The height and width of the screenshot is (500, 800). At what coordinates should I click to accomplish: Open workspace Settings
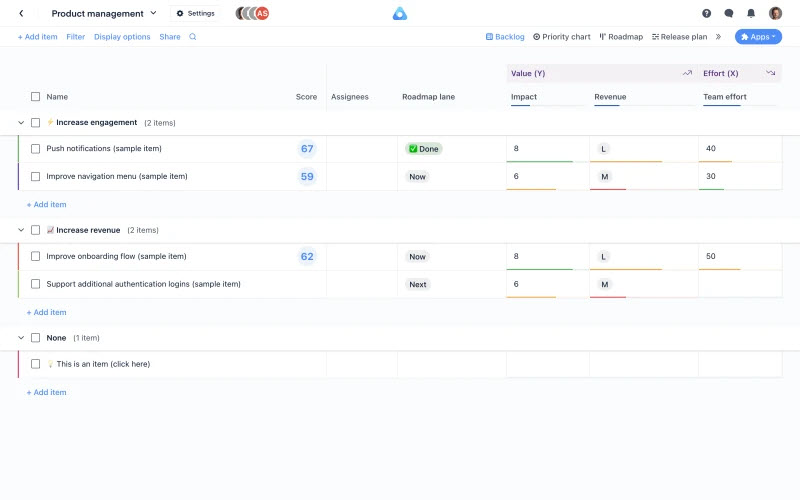pyautogui.click(x=195, y=13)
